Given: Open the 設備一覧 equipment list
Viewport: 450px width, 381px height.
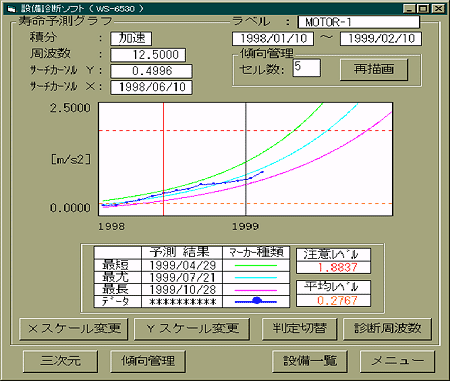Looking at the screenshot, I should (x=310, y=361).
